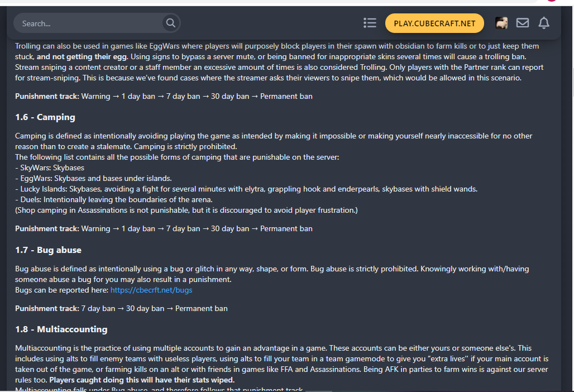Click the SkyWars: Skybases list line
Viewport: 574px width, 392px height.
click(50, 168)
